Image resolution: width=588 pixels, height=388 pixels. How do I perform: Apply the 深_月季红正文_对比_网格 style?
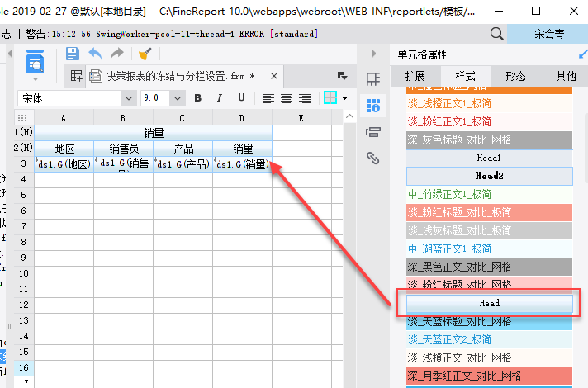pos(489,376)
